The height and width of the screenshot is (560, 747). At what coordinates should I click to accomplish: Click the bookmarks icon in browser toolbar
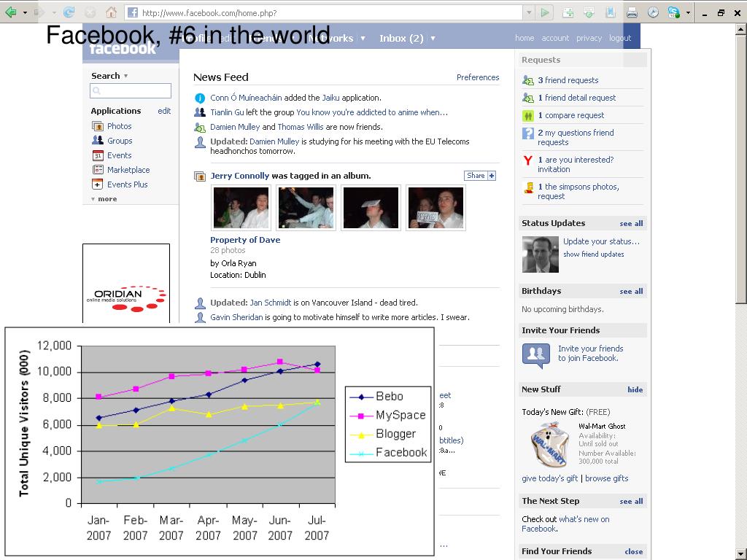click(611, 12)
